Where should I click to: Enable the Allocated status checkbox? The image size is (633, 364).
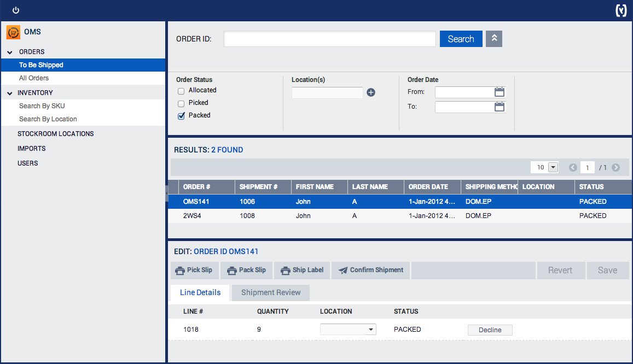coord(181,91)
